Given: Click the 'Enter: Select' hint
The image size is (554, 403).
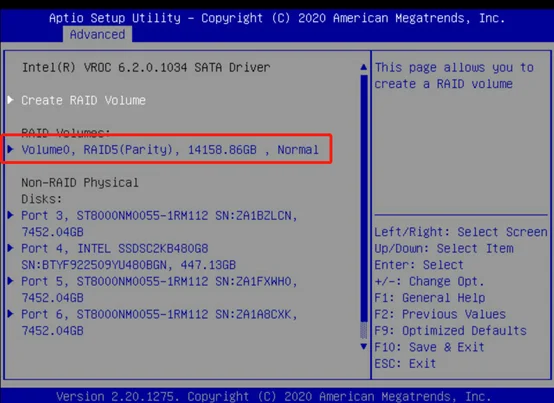Looking at the screenshot, I should coord(419,265).
